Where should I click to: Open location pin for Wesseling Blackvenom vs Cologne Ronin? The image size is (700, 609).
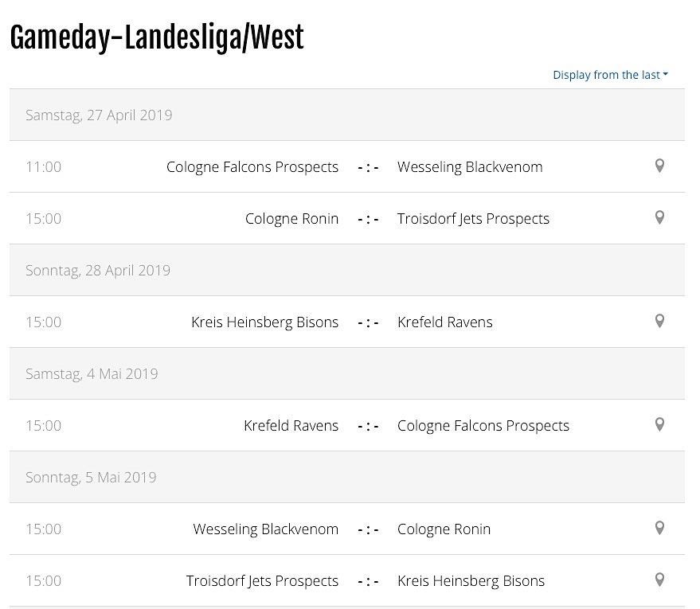pos(659,529)
